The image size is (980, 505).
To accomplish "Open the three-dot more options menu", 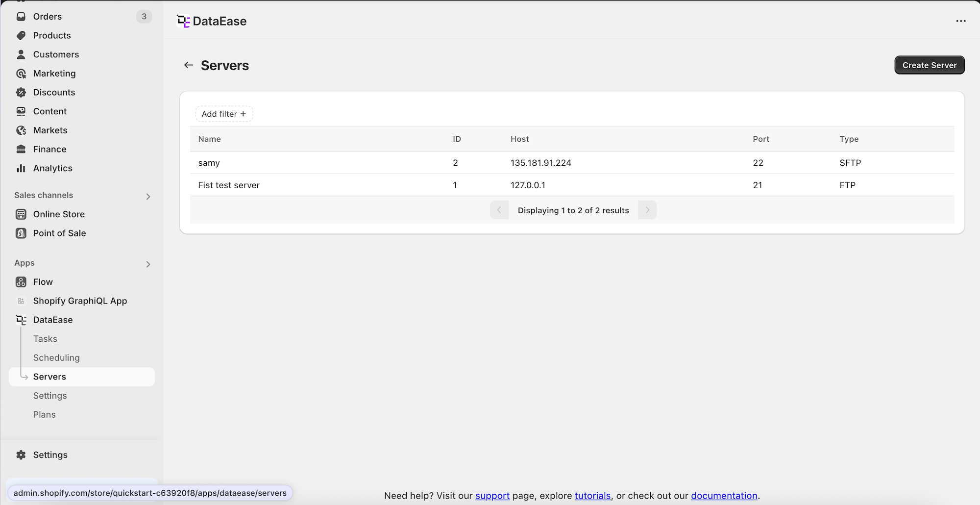I will coord(961,21).
